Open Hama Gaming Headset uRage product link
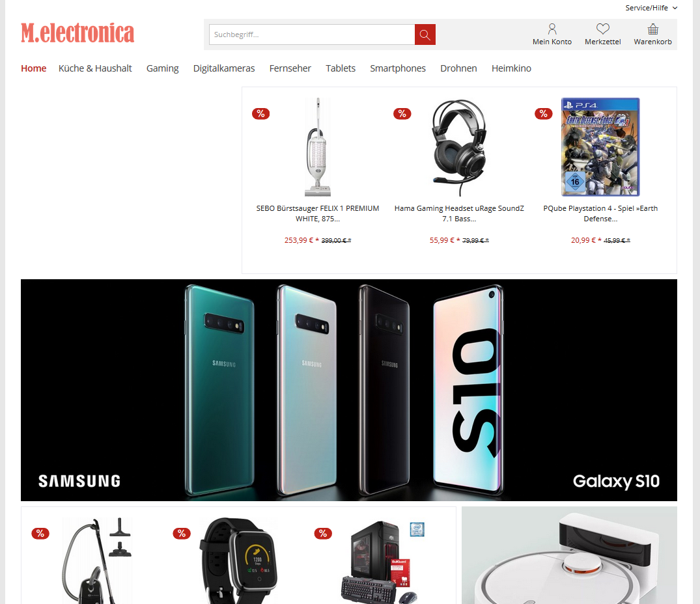 click(x=459, y=213)
